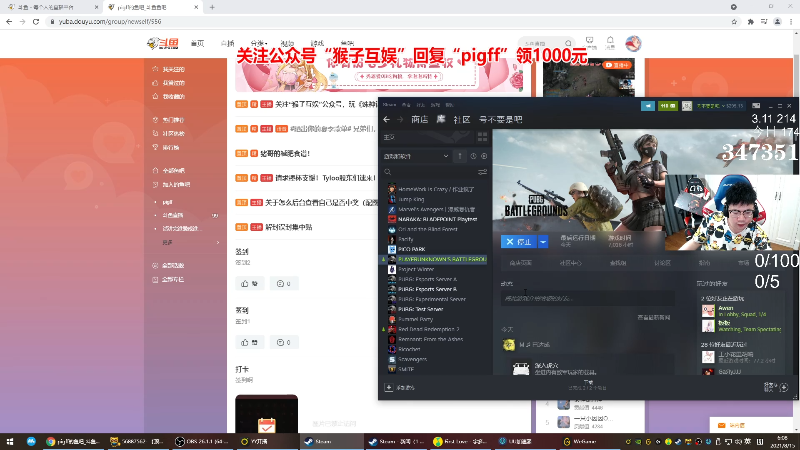Open the 分类 category dropdown on Douyu nav

pos(259,43)
